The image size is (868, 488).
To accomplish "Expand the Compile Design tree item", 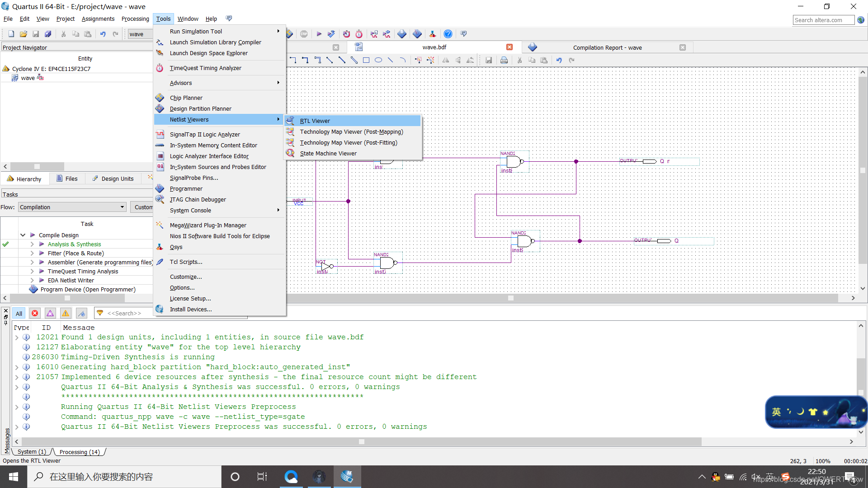I will click(23, 235).
